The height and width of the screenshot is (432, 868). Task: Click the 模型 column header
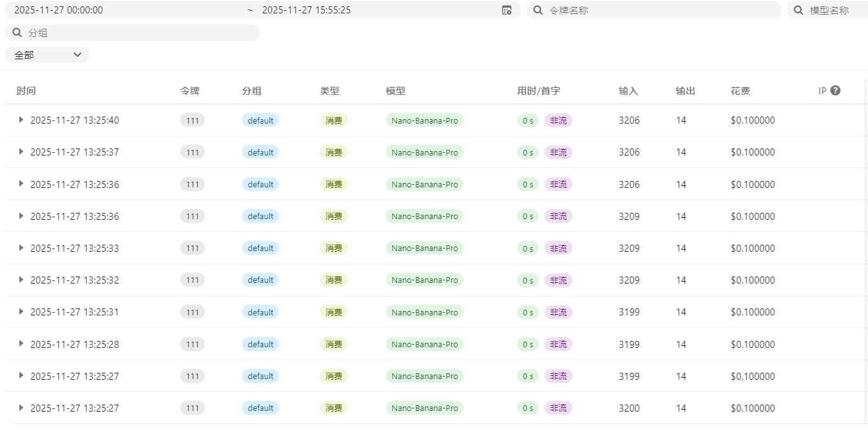(395, 91)
